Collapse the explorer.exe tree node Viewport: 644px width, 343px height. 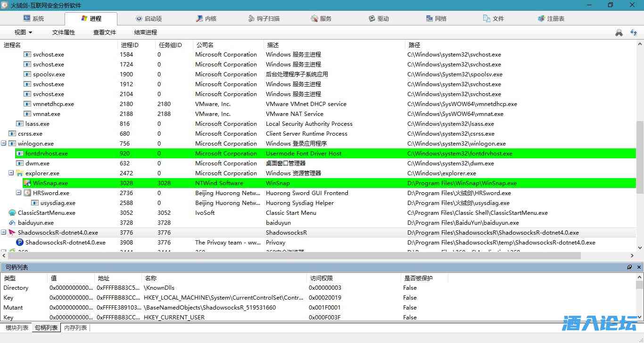11,173
